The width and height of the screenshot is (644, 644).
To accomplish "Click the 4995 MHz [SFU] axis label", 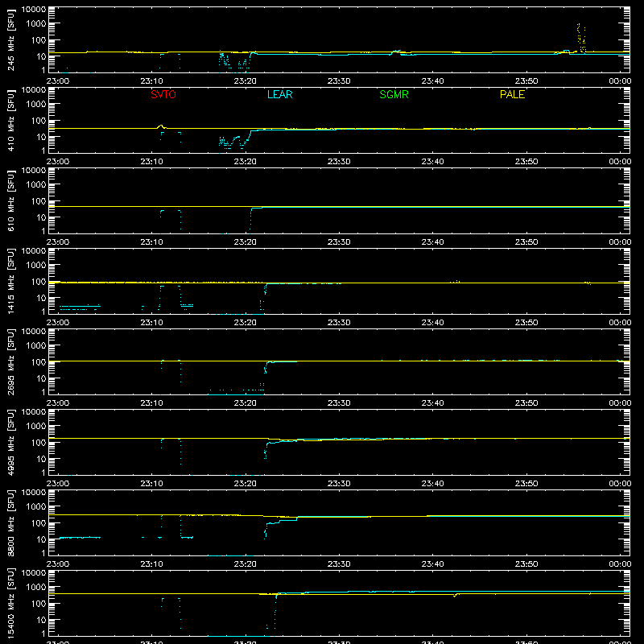I will click(x=10, y=442).
